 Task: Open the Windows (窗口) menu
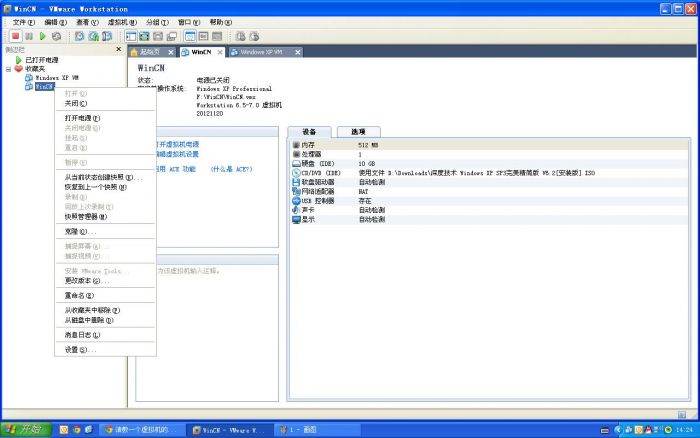coord(189,22)
